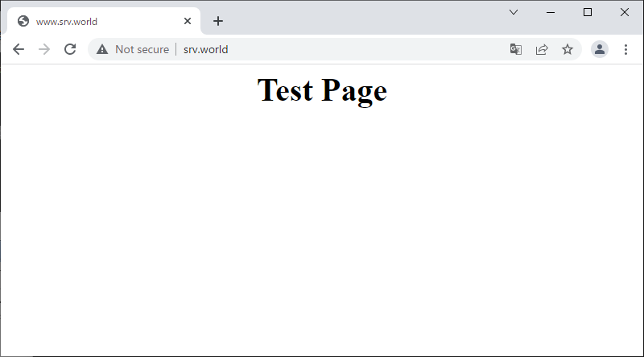Screen dimensions: 644x357
Task: Go back with the back arrow
Action: tap(19, 49)
